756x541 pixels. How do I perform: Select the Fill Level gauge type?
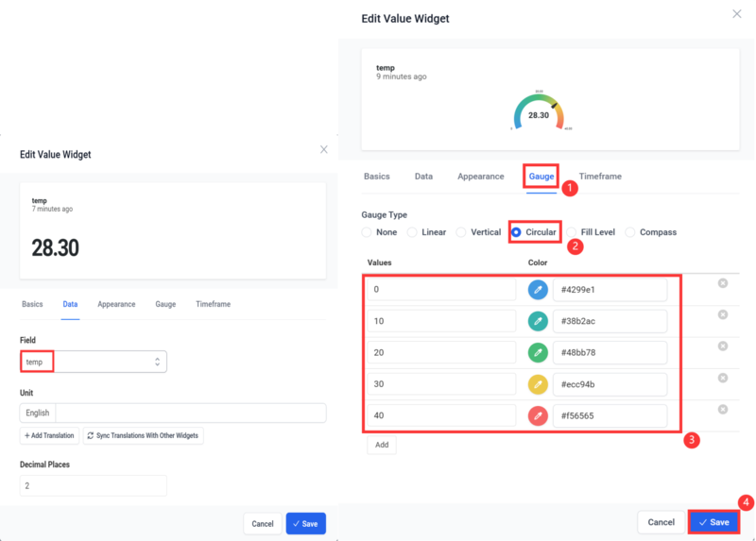[592, 232]
